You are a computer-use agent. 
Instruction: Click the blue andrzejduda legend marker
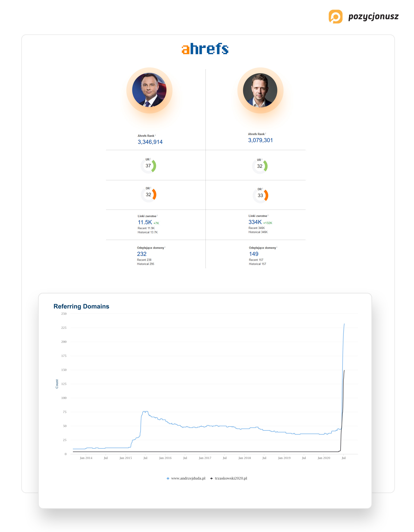pyautogui.click(x=168, y=478)
